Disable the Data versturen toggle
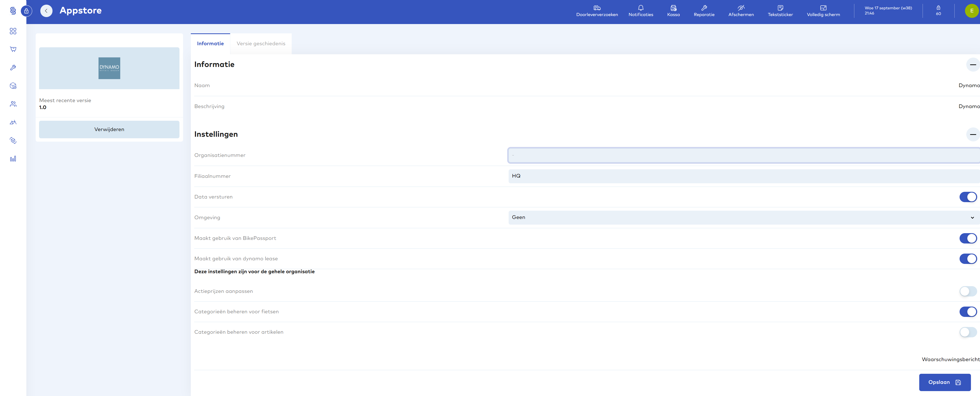The height and width of the screenshot is (396, 980). coord(967,197)
